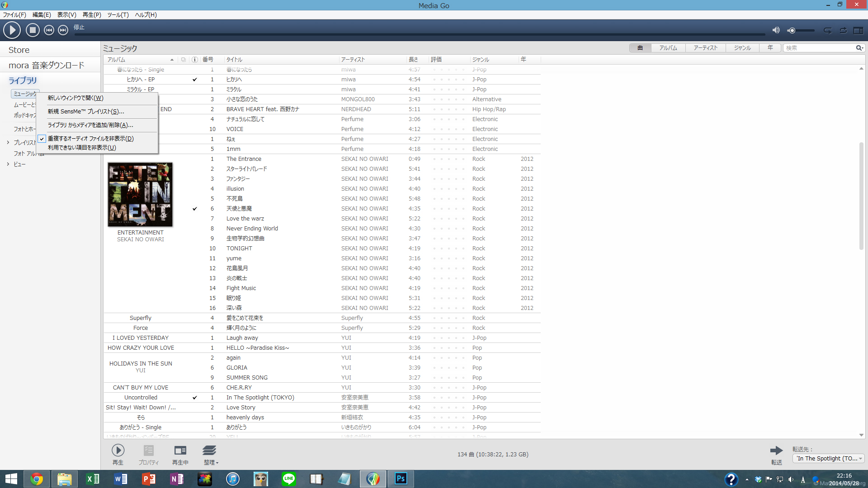Choose 新しいウィンドウで開く(W) from the context menu
868x488 pixels.
tap(97, 98)
